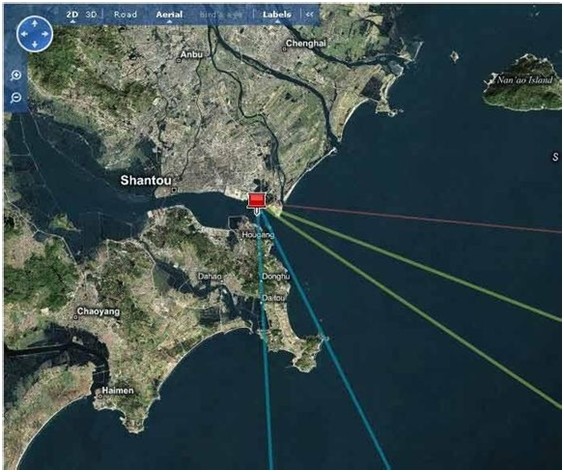564x472 pixels.
Task: Pan the map down with the compass arrow
Action: 35,45
